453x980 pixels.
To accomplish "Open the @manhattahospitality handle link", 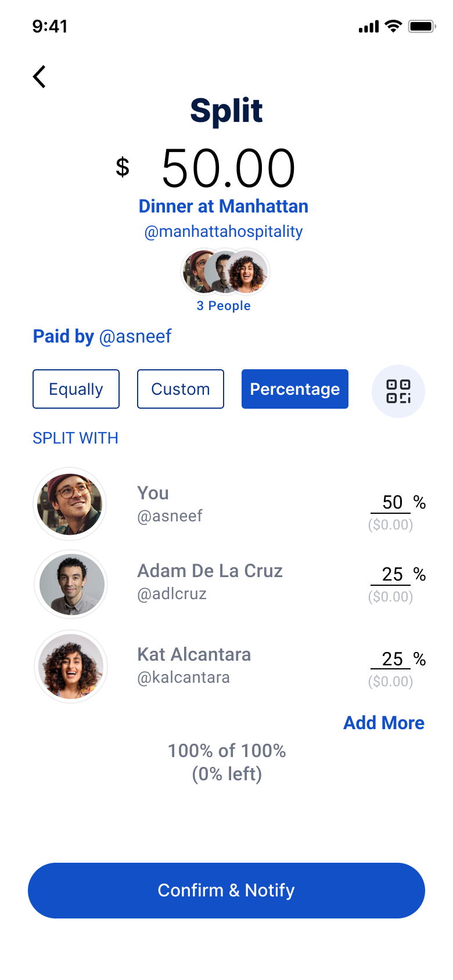I will point(224,232).
